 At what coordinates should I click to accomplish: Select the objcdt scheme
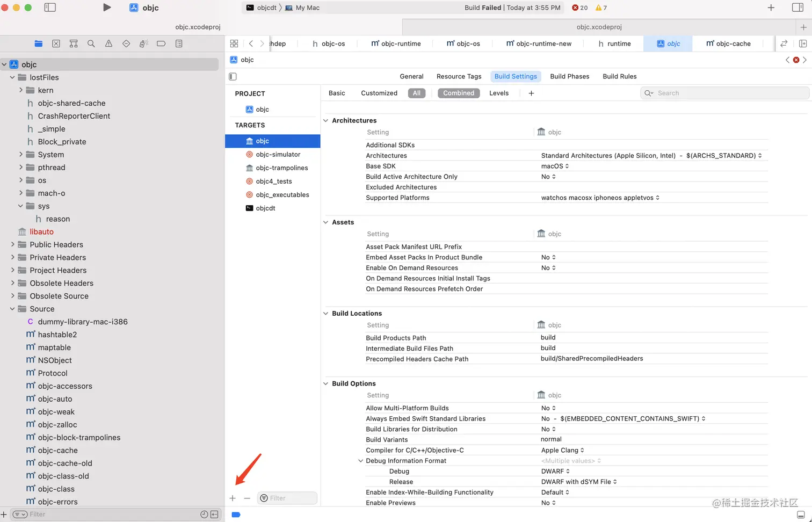262,8
